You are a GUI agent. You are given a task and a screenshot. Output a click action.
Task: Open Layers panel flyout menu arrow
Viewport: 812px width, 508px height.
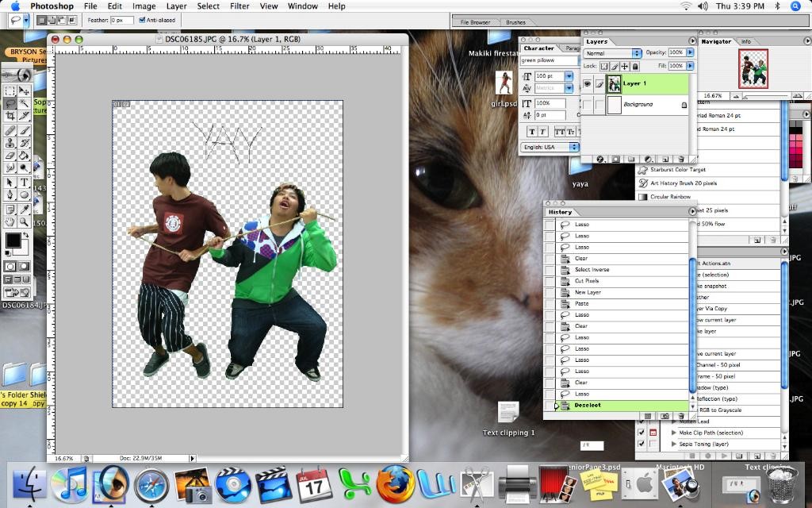coord(692,41)
